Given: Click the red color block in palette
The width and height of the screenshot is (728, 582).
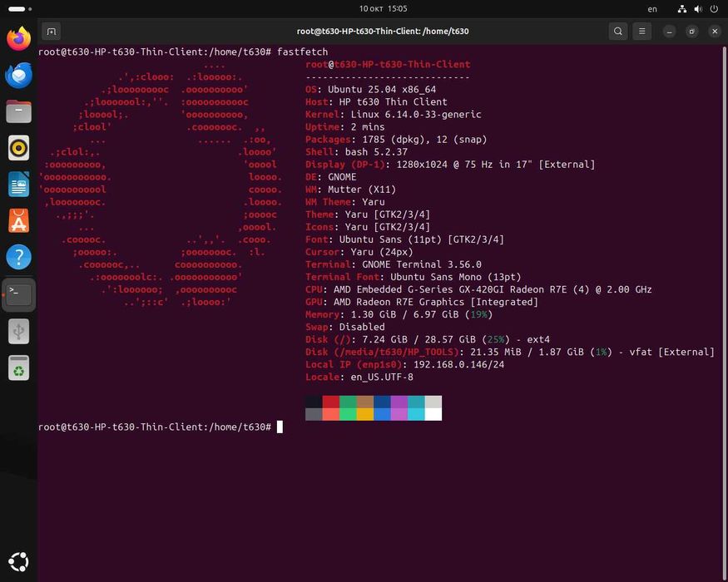Looking at the screenshot, I should (x=331, y=402).
